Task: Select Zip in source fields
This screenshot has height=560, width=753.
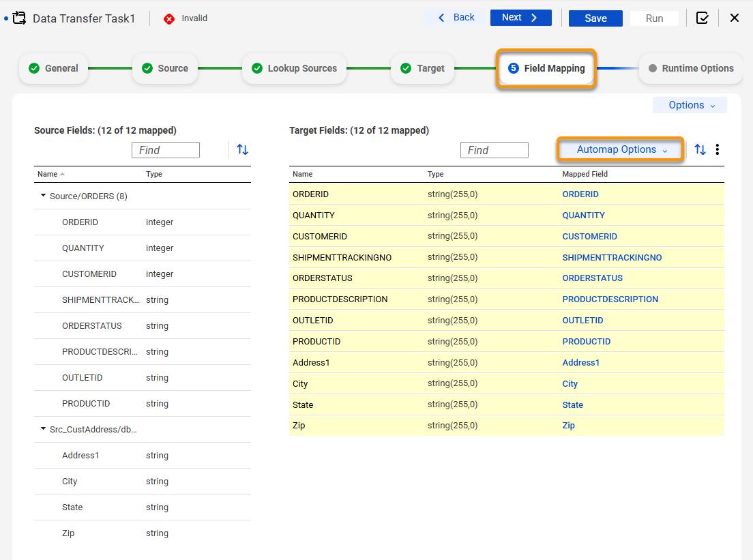Action: pos(143,533)
